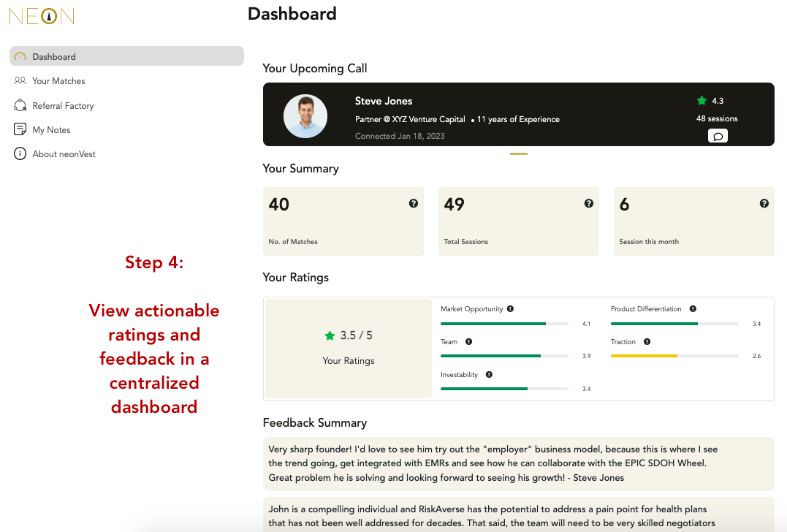Image resolution: width=787 pixels, height=532 pixels.
Task: Click the yellow Traction rating bar
Action: click(x=674, y=356)
